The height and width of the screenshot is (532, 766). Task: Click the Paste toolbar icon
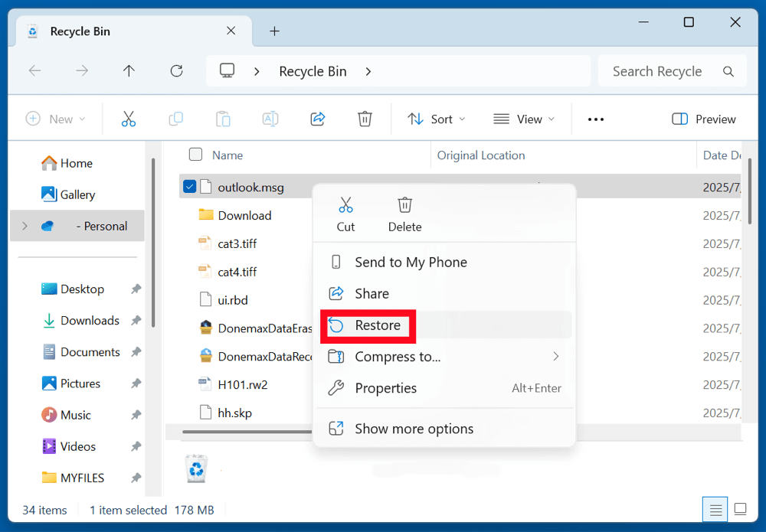[x=223, y=119]
